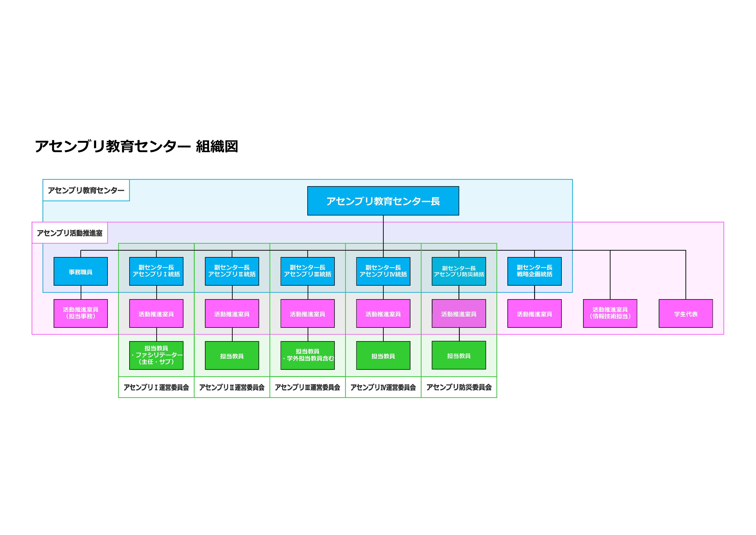Click the 担当教員・学外担当教員含む box

click(308, 355)
